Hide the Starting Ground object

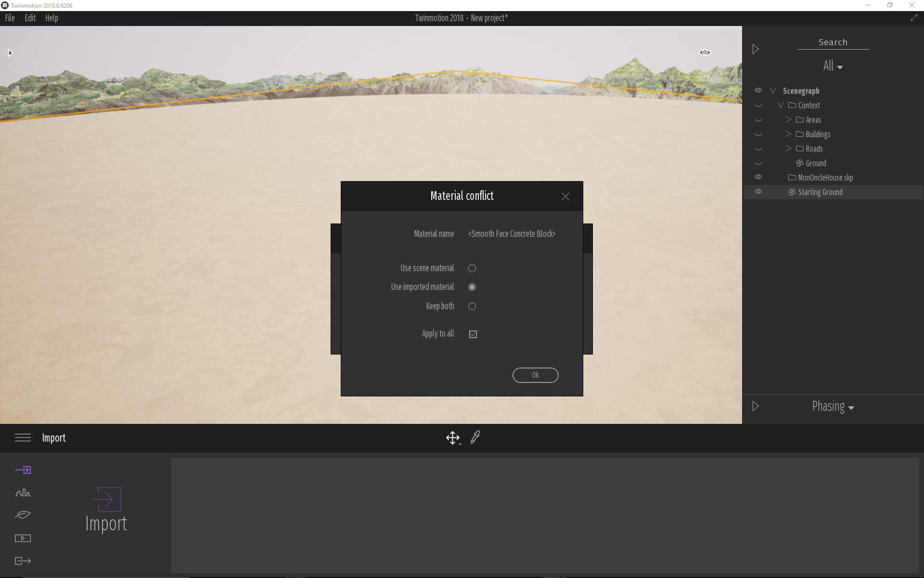click(758, 191)
